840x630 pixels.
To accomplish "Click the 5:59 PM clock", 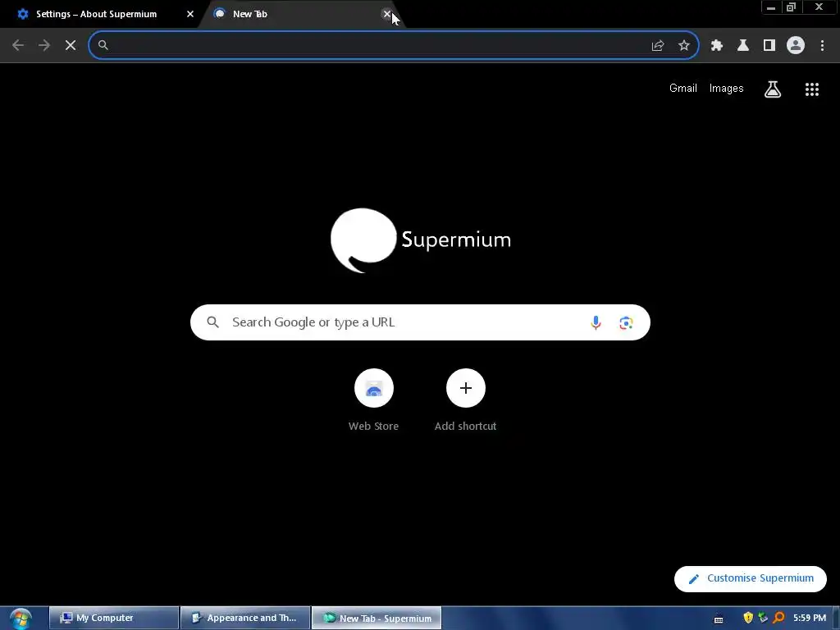I will [x=810, y=618].
